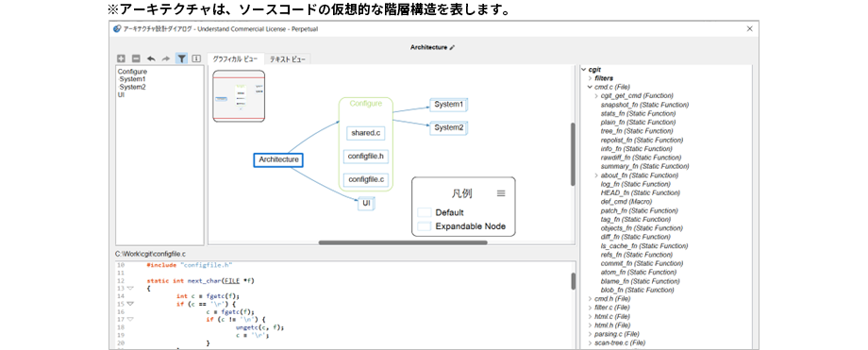Click the add architecture node plus icon
This screenshot has width=868, height=350.
121,58
